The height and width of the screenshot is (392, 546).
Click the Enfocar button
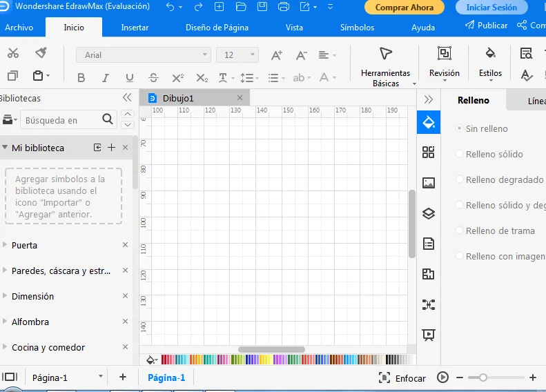coord(402,378)
